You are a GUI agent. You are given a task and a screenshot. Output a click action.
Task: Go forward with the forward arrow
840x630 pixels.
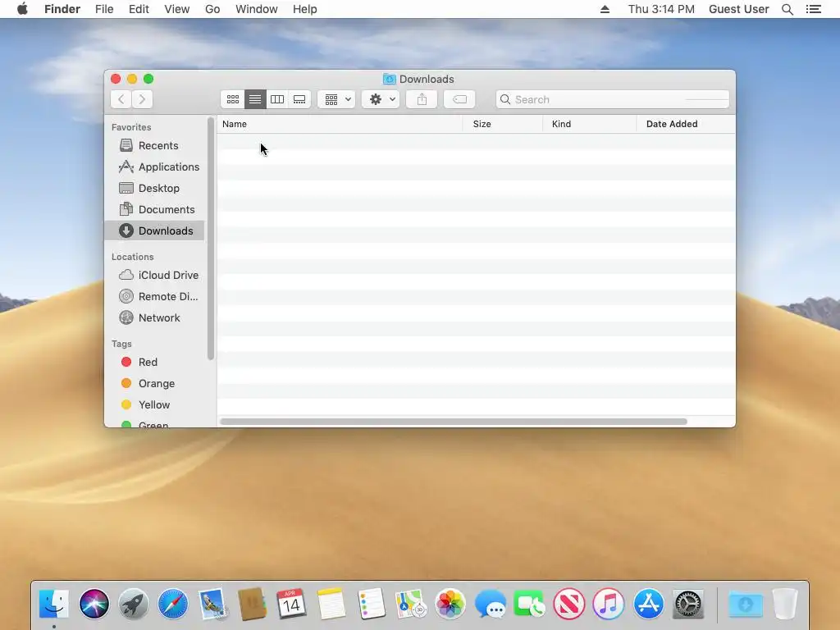142,99
